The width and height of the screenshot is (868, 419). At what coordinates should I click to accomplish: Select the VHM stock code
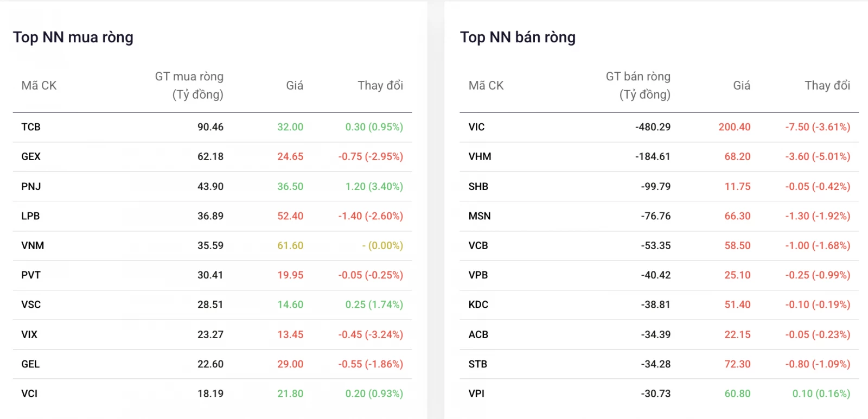tap(480, 157)
